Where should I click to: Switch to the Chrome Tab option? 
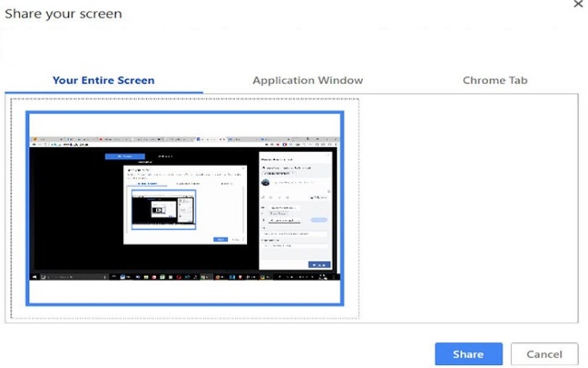point(495,80)
